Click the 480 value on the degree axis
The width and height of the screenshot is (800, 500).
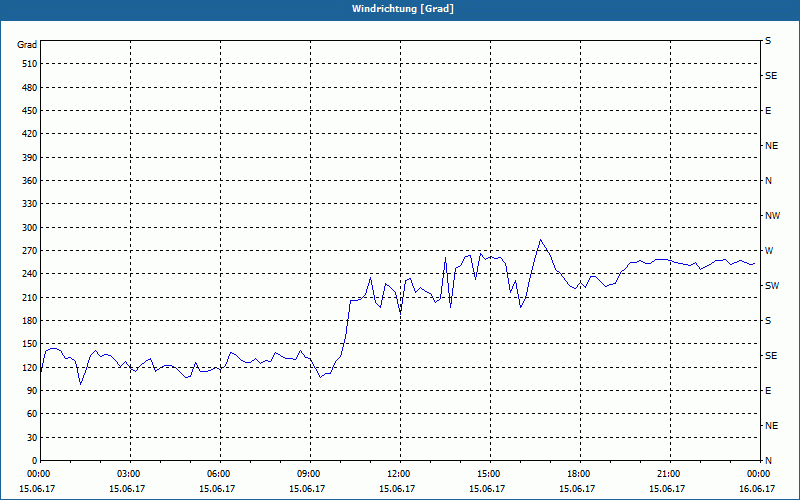click(30, 88)
